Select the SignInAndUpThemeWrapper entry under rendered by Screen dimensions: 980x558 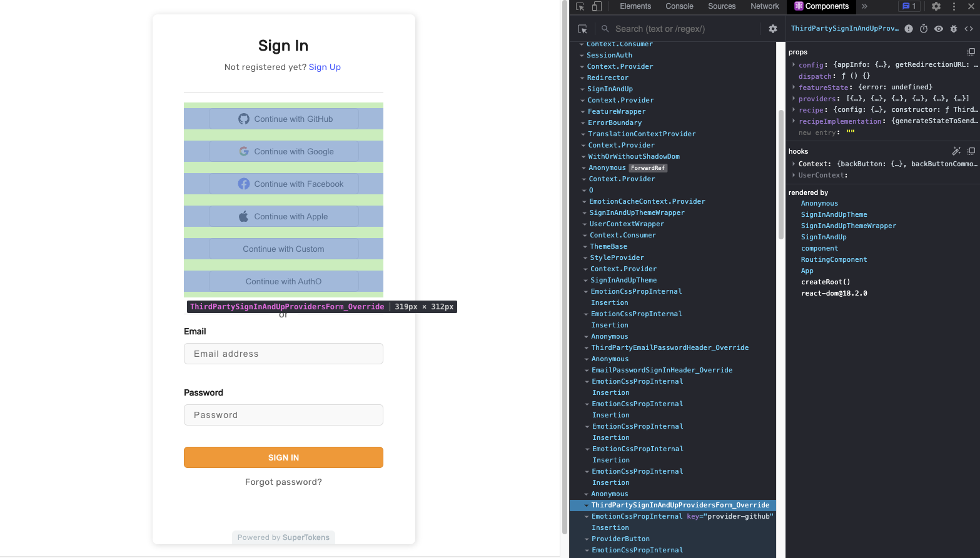(x=848, y=226)
